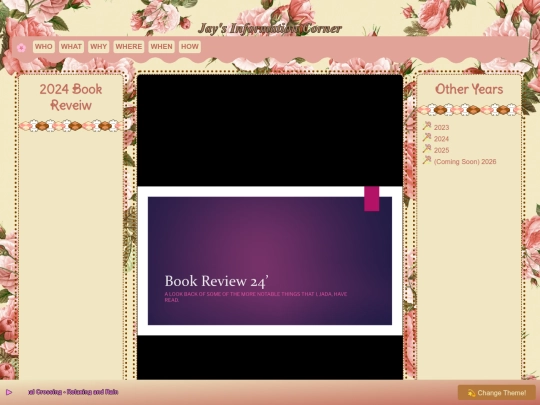Screen dimensions: 540x405
Task: Open the HOW navigation tab
Action: click(x=190, y=46)
